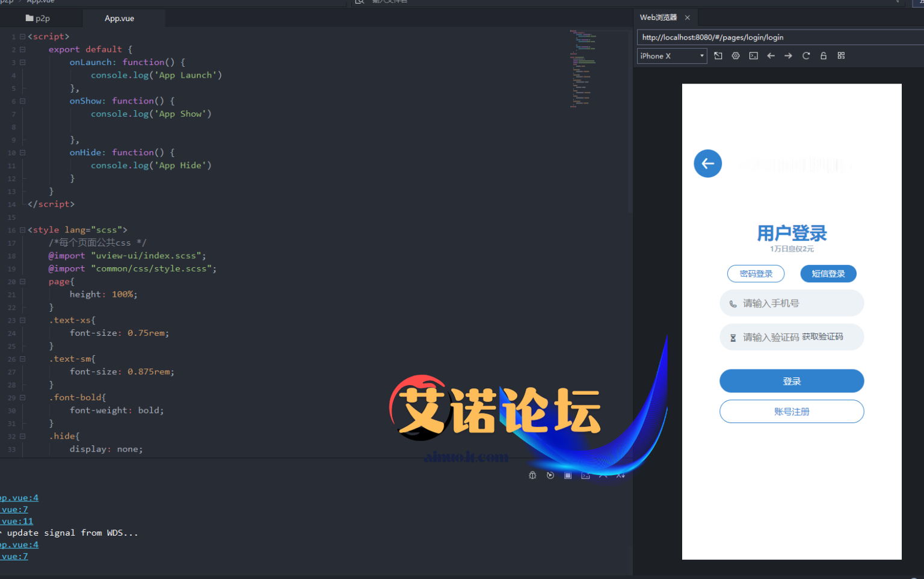Click the display: none; declaration

tap(106, 449)
